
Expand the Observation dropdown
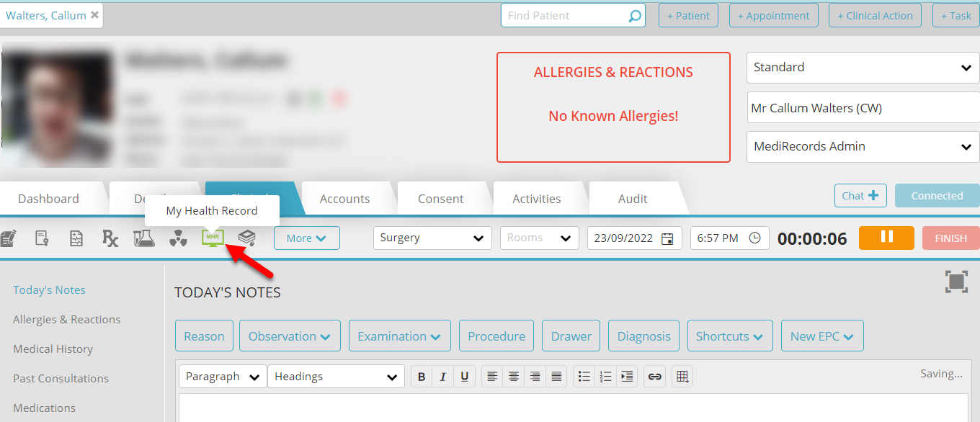pos(290,336)
